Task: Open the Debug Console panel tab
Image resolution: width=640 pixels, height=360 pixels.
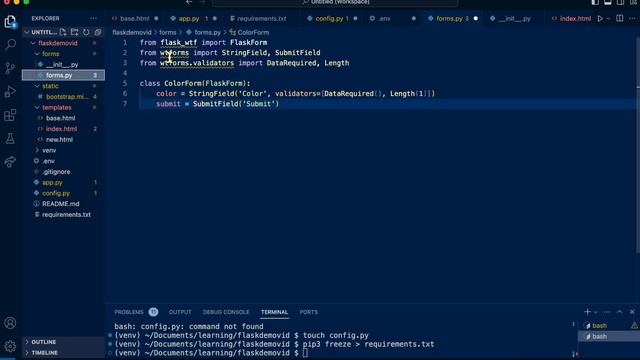Action: tap(226, 312)
